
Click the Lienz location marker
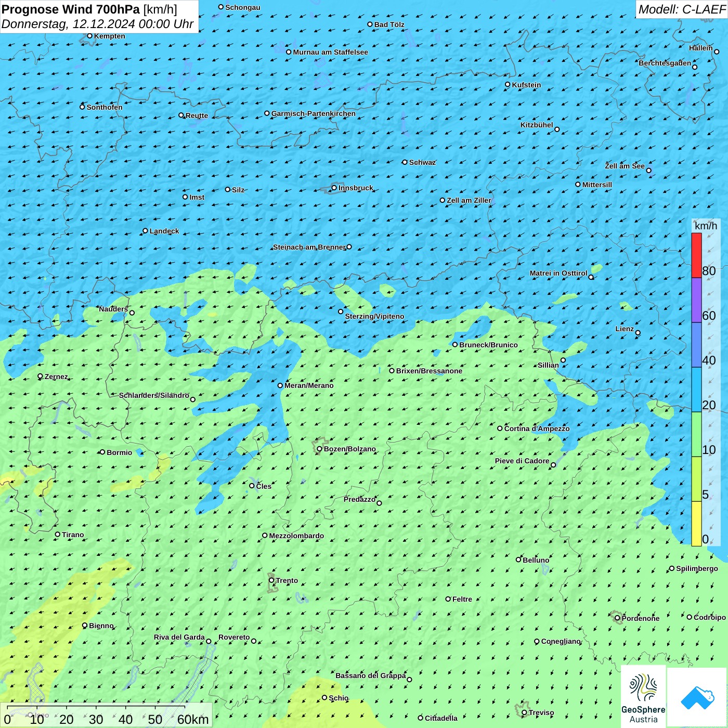point(638,333)
